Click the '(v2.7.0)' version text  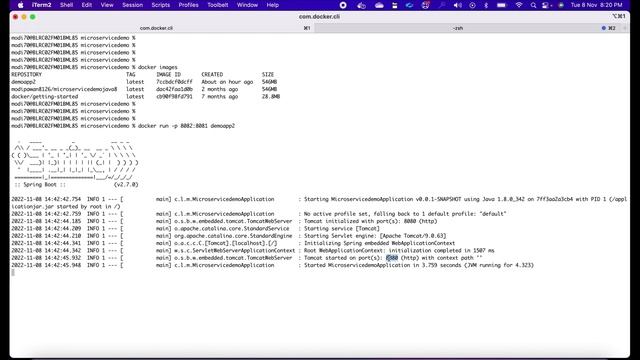pyautogui.click(x=126, y=184)
